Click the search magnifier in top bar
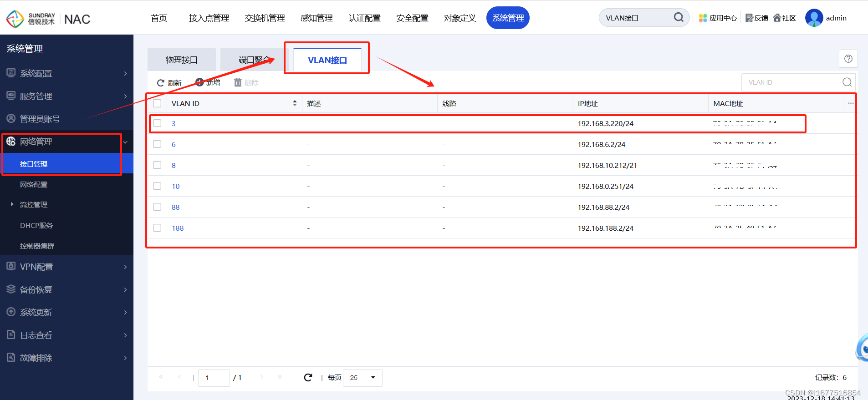The height and width of the screenshot is (400, 868). (679, 17)
